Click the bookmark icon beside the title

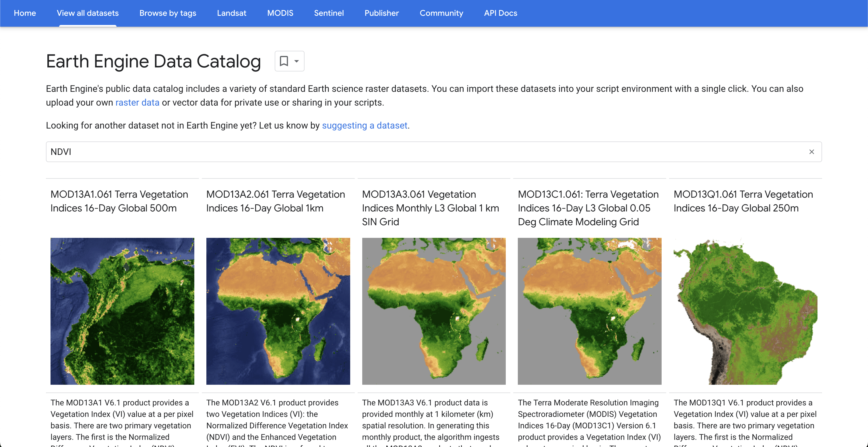point(284,61)
